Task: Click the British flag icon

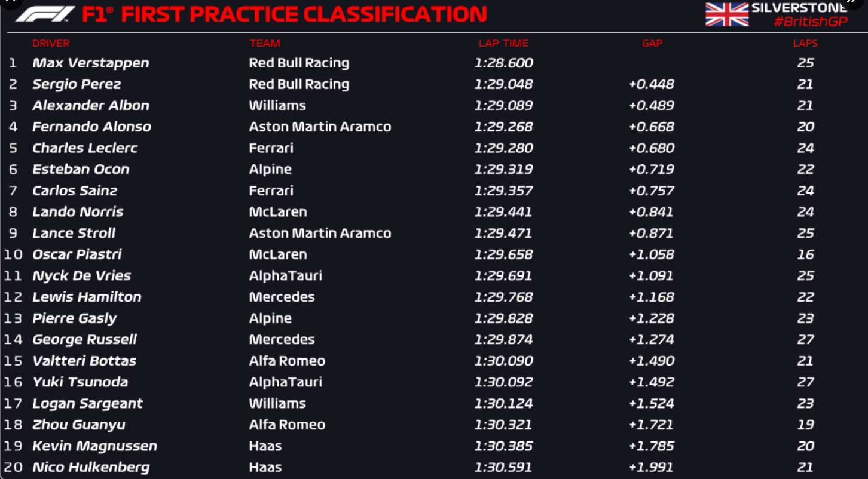Action: 727,14
